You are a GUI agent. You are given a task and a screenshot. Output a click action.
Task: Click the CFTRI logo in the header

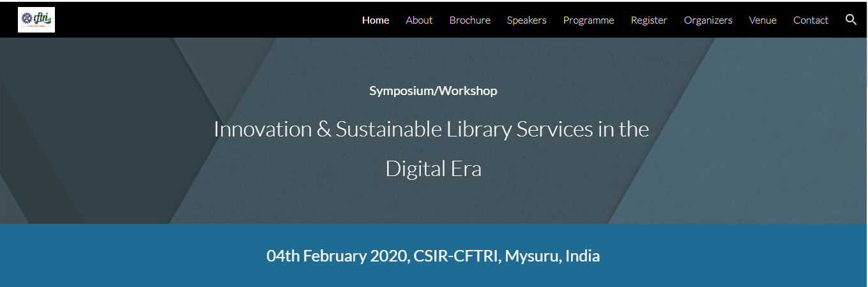coord(36,20)
